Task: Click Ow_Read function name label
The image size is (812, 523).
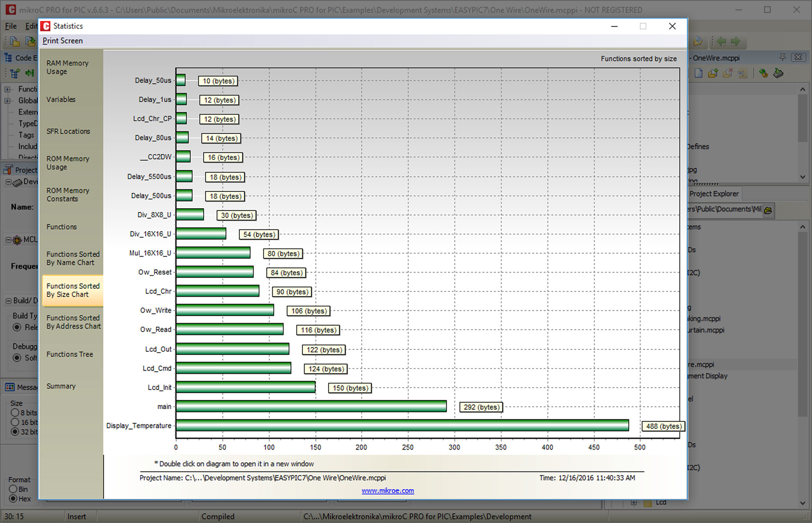Action: [x=155, y=330]
